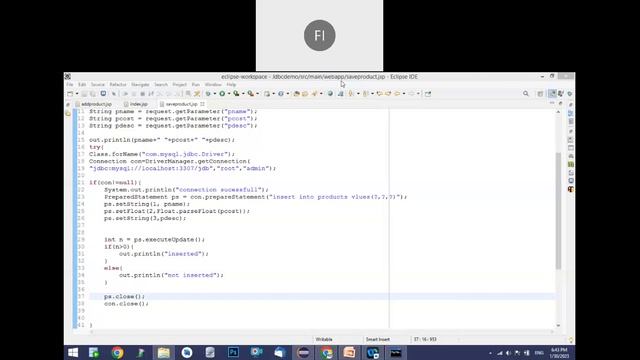Click the Class.forName driver code line
This screenshot has height=360, width=640.
tap(162, 154)
